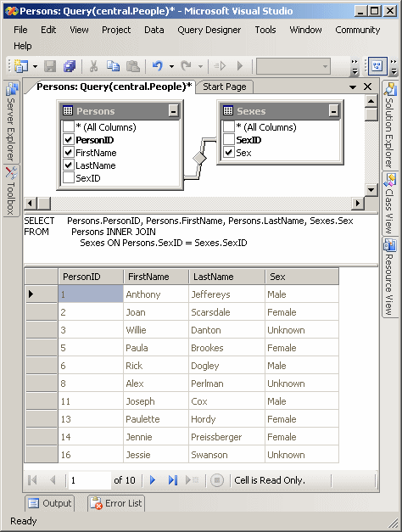Go to first record navigation button
Screen dimensions: 402x532
click(32, 480)
